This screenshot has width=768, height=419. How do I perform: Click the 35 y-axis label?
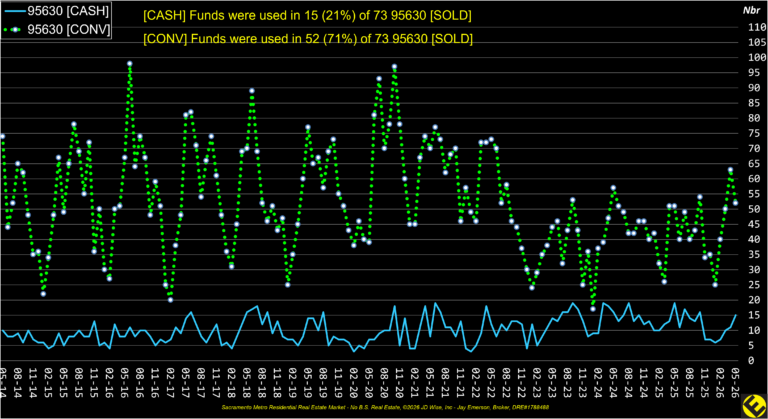(x=754, y=254)
